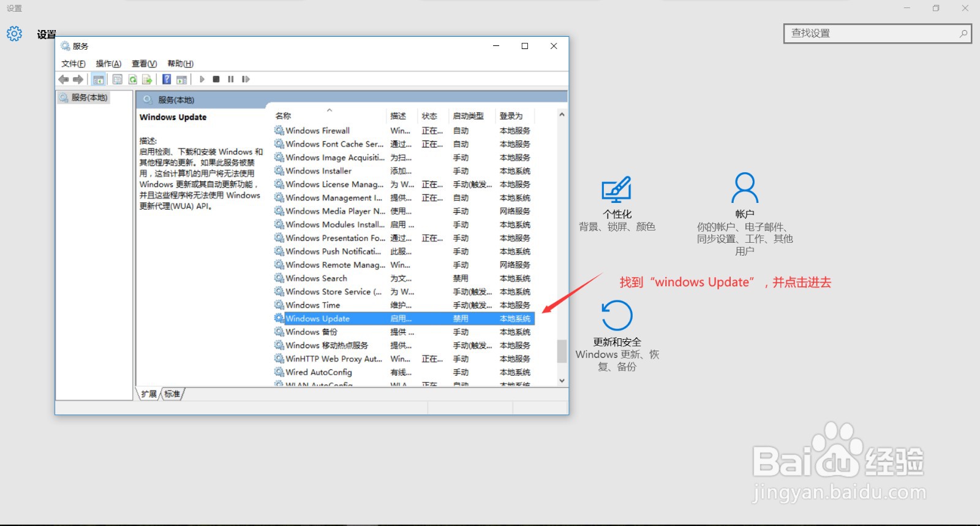Open the 操作(A) menu
980x526 pixels.
tap(108, 64)
